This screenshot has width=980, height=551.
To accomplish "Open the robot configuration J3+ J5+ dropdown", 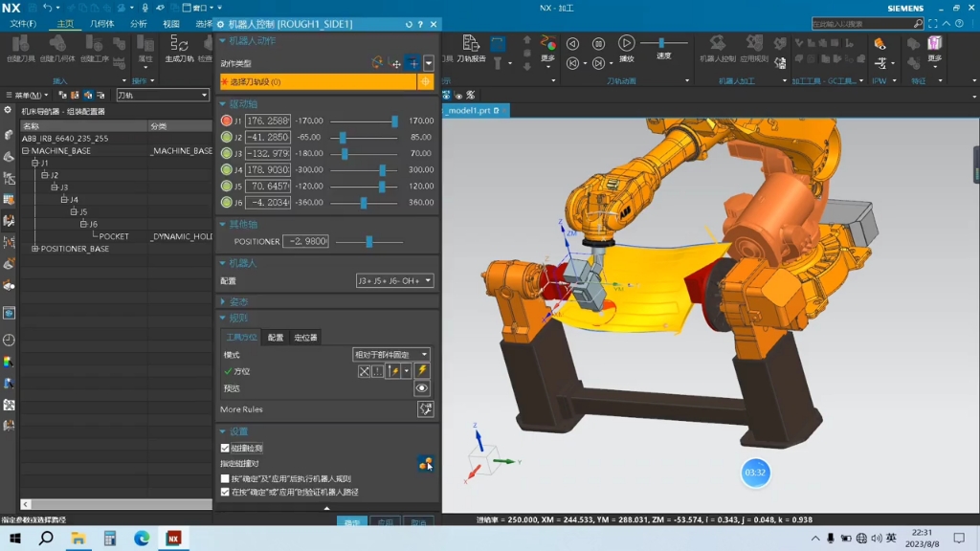I will pyautogui.click(x=394, y=281).
